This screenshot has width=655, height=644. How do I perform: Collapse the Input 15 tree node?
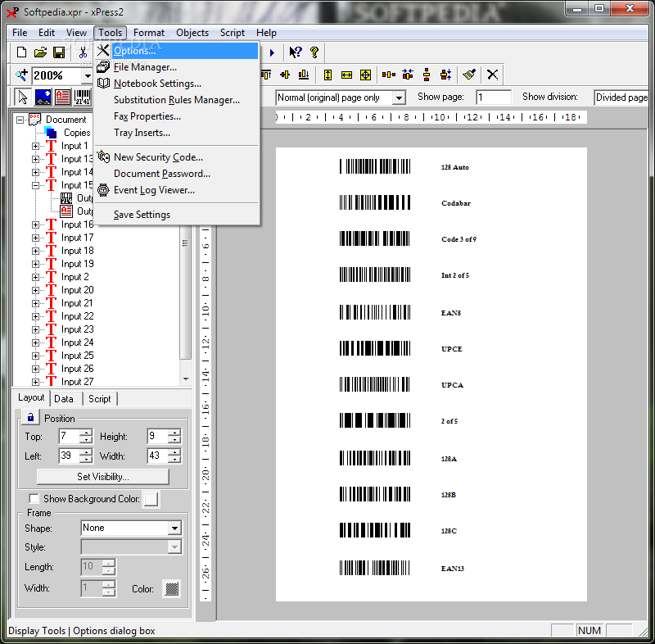click(x=35, y=185)
